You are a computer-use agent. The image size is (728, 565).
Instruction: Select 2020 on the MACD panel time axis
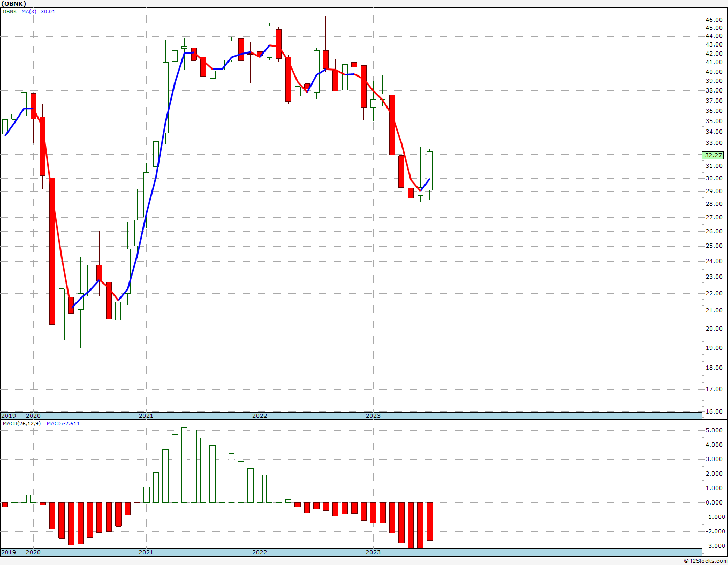33,552
